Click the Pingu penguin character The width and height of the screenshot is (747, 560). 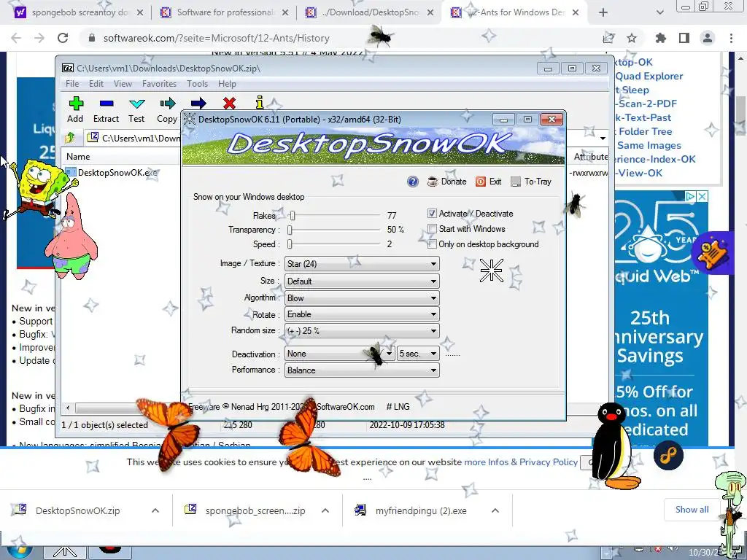coord(614,448)
